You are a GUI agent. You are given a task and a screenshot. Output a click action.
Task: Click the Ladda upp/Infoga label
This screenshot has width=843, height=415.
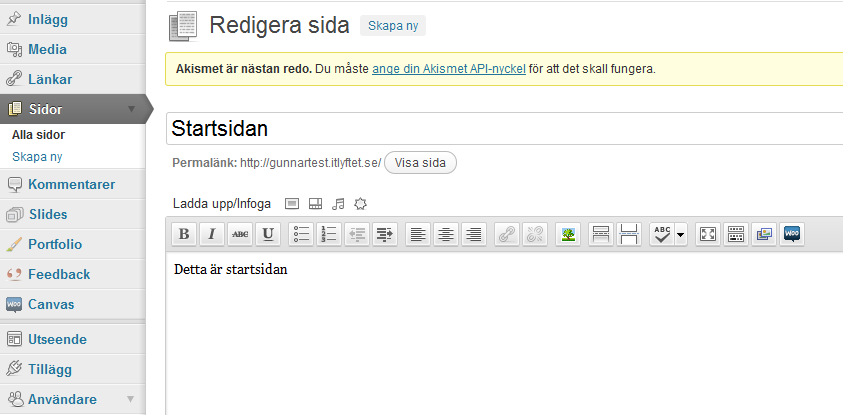point(222,204)
